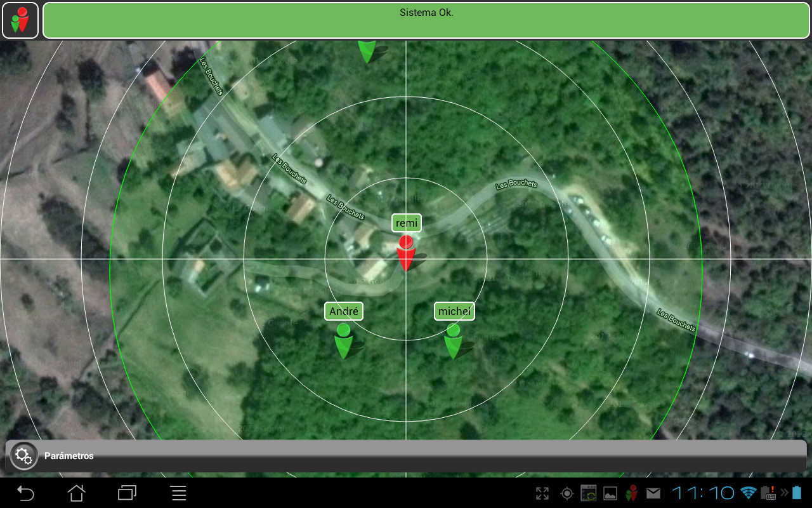812x508 pixels.
Task: Go to Android home screen
Action: 77,493
